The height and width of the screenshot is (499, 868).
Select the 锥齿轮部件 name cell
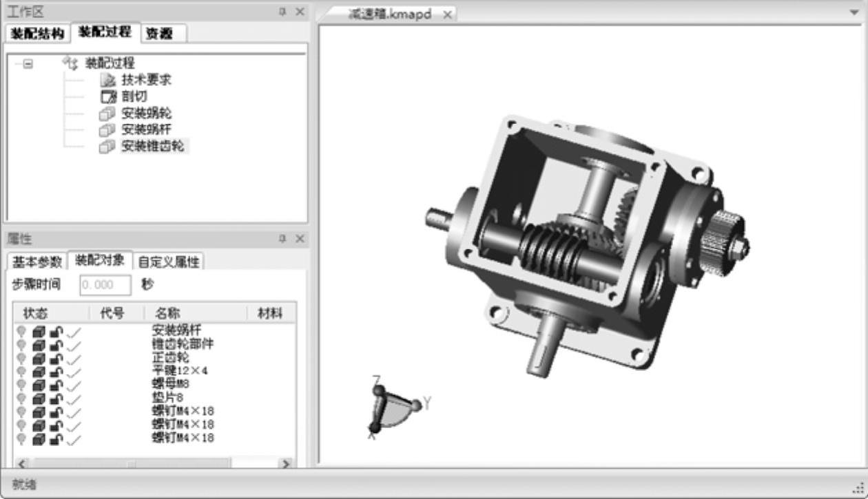(183, 344)
